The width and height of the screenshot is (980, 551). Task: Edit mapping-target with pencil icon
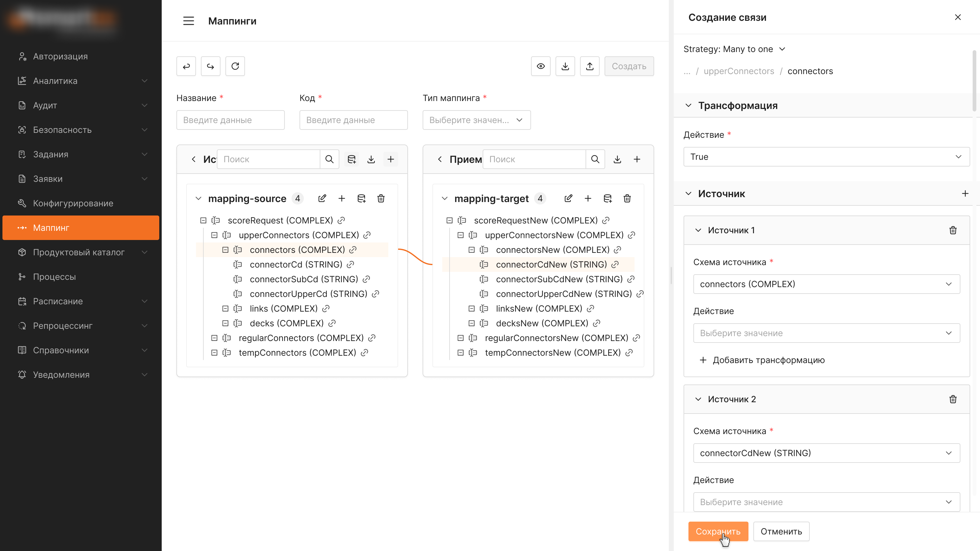click(568, 198)
